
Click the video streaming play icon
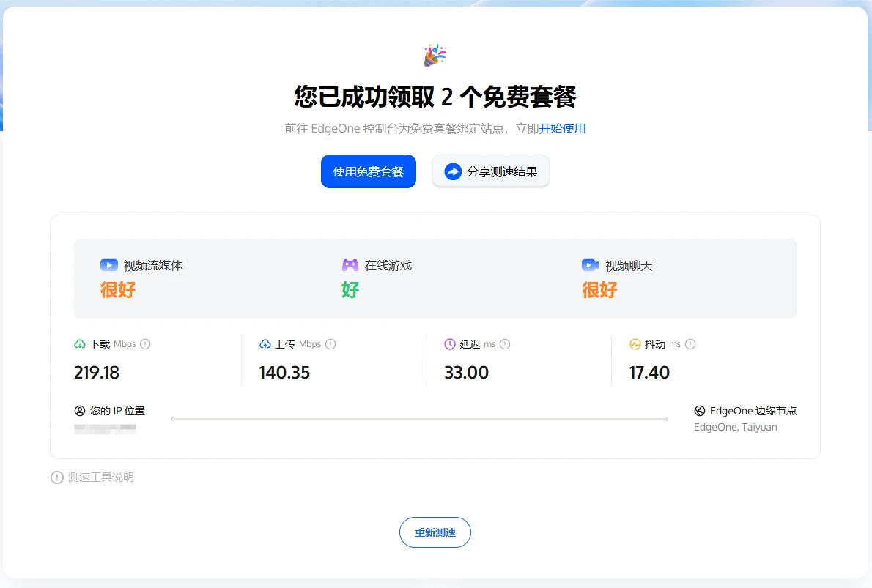(x=108, y=265)
